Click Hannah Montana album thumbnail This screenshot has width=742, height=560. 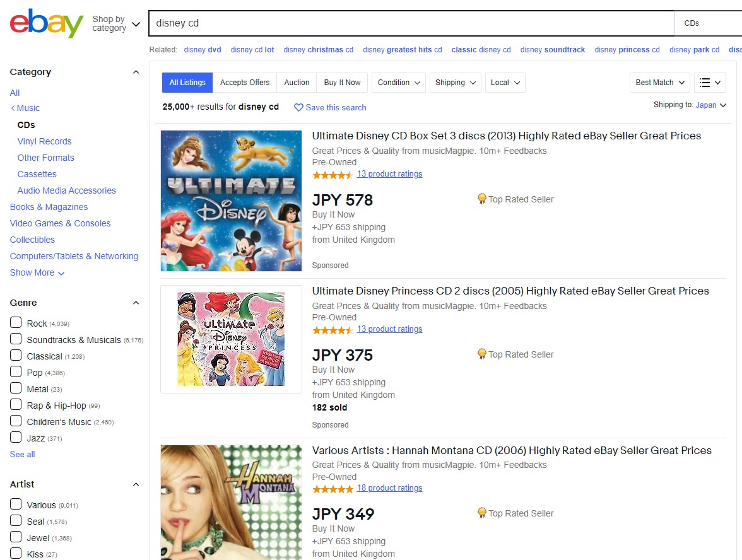(x=231, y=502)
